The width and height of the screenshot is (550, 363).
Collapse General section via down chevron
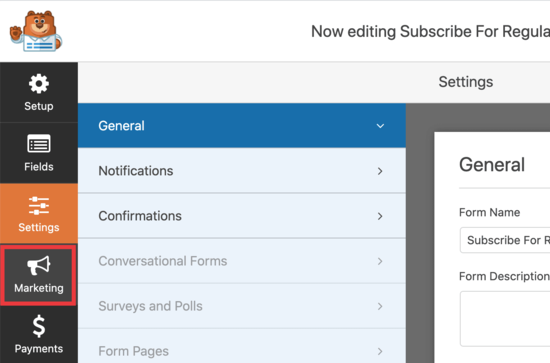point(380,126)
